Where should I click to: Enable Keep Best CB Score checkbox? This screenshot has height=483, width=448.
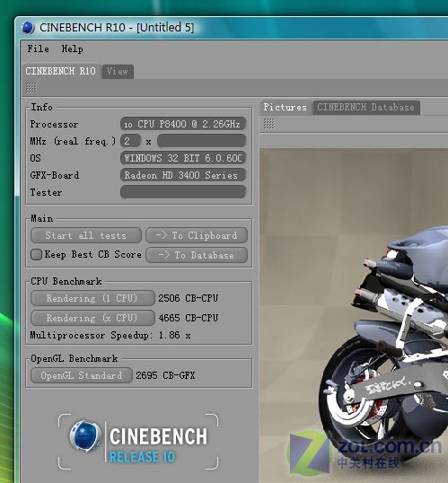coord(36,255)
